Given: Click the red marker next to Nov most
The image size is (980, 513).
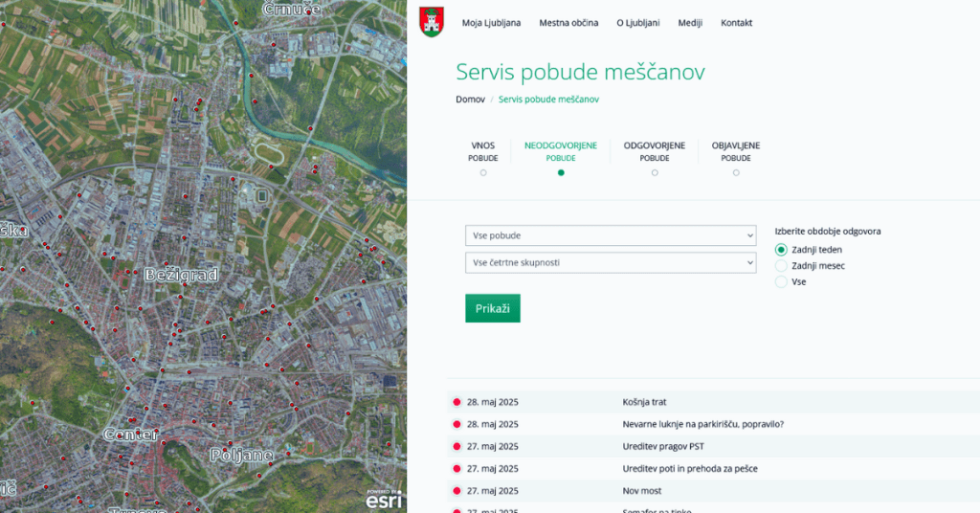Looking at the screenshot, I should 457,491.
